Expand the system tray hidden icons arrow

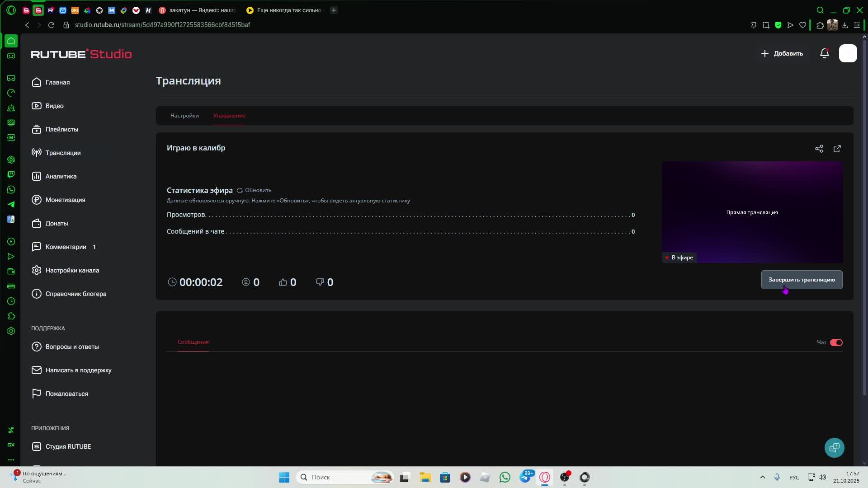762,477
